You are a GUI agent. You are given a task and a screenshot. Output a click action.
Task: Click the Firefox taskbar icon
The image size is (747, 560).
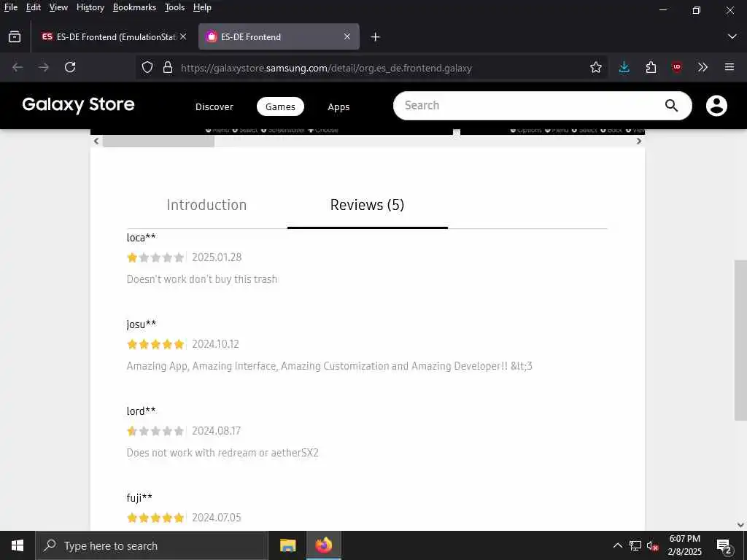[323, 545]
